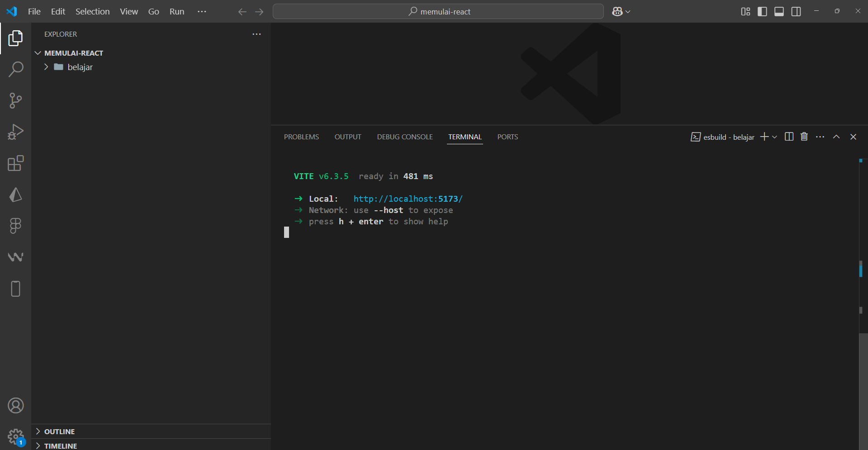Viewport: 868px width, 450px height.
Task: Open the File menu
Action: [34, 12]
